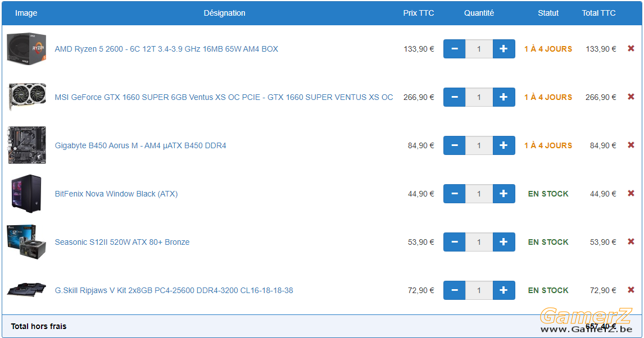Remove G.Skill Ripjaws V kit from cart
644x338 pixels.
[631, 290]
